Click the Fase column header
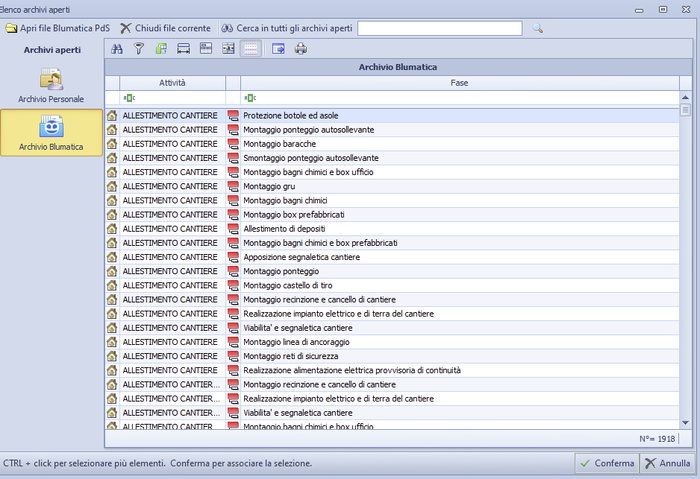 [459, 83]
